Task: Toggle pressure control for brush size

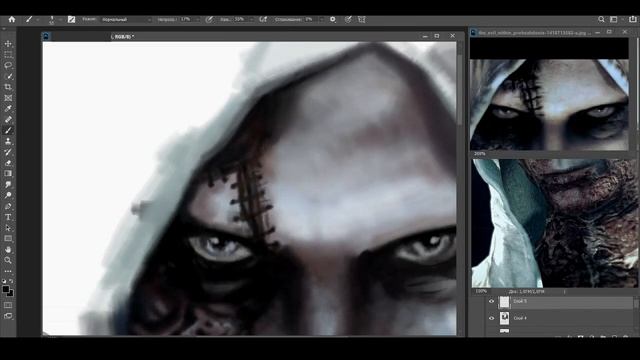Action: [348, 19]
